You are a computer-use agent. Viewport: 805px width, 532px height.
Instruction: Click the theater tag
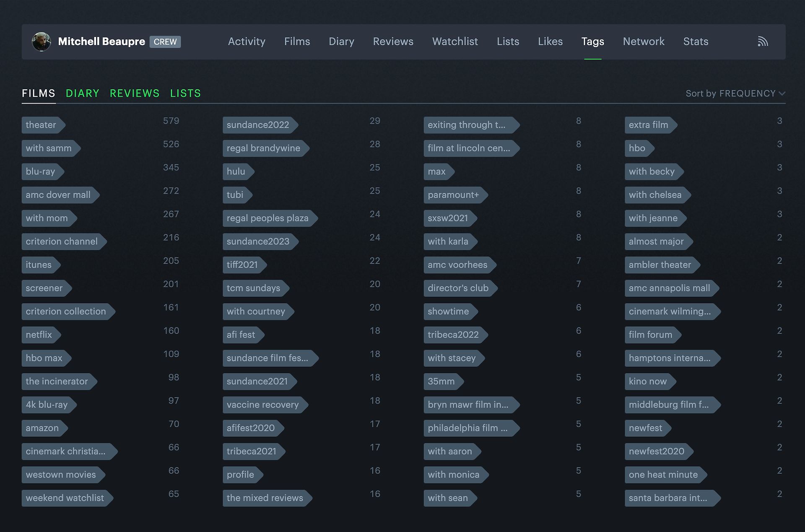[x=41, y=125]
